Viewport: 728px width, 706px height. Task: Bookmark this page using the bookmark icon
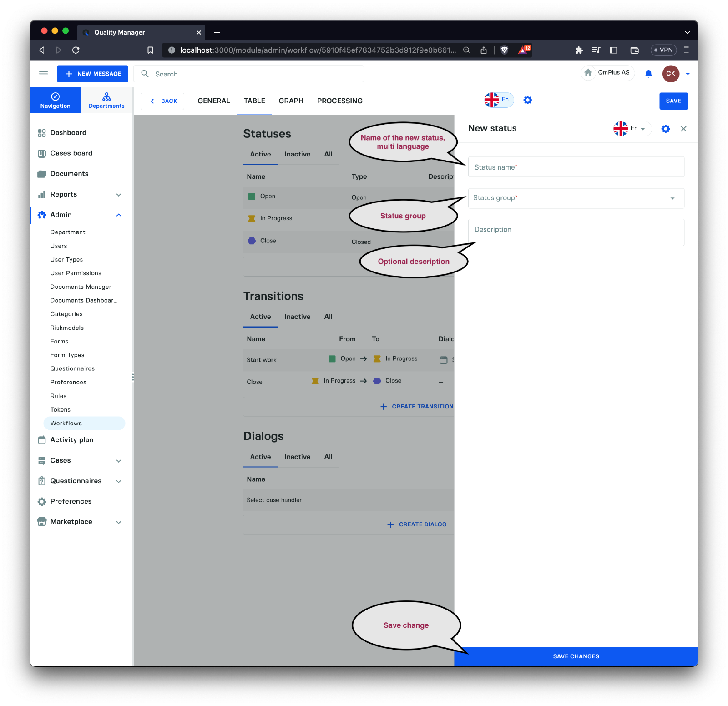[150, 50]
